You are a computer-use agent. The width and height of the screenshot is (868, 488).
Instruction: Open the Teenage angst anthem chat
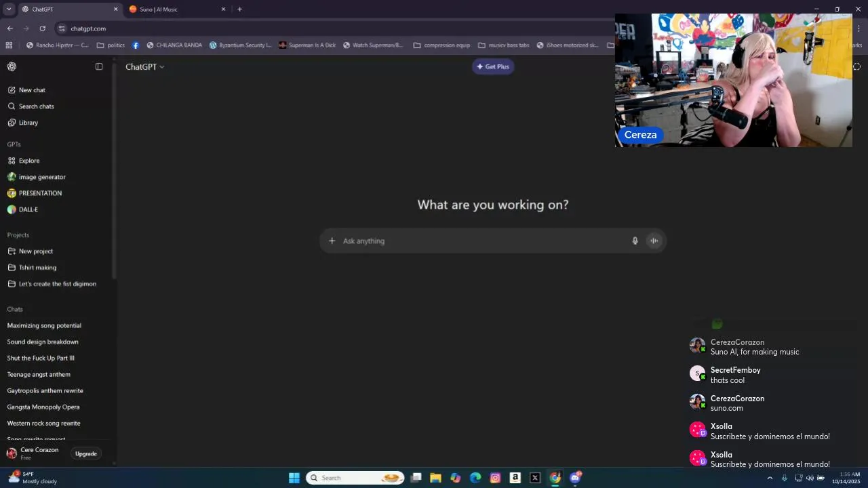39,375
